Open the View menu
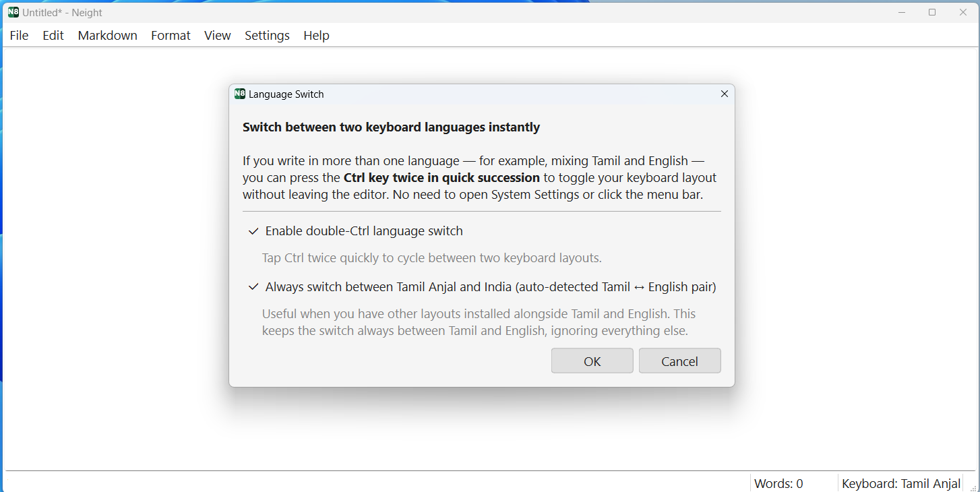Viewport: 980px width, 492px height. (x=217, y=36)
